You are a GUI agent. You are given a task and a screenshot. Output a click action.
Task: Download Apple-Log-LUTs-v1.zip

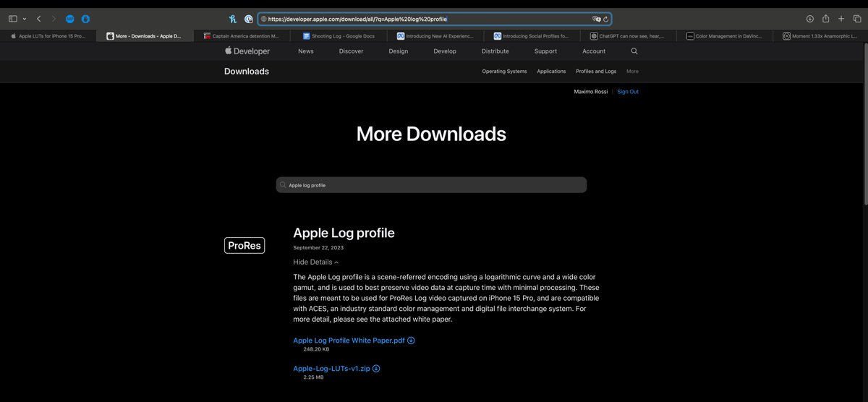coord(336,369)
